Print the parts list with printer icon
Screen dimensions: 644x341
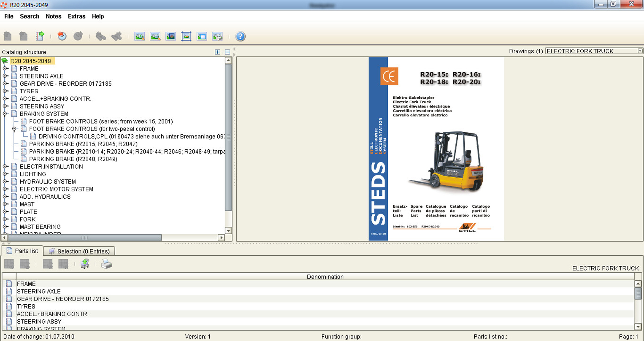click(x=106, y=264)
